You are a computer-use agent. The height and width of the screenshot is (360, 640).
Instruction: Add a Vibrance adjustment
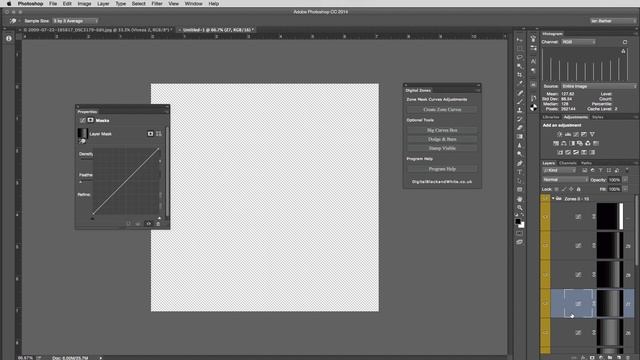(x=592, y=134)
